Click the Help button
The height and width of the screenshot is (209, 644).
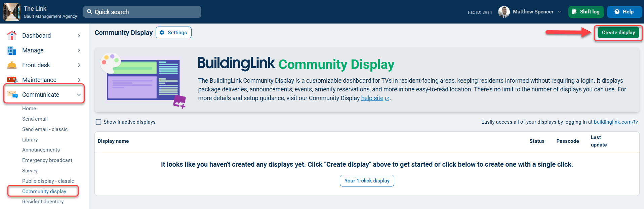point(625,12)
